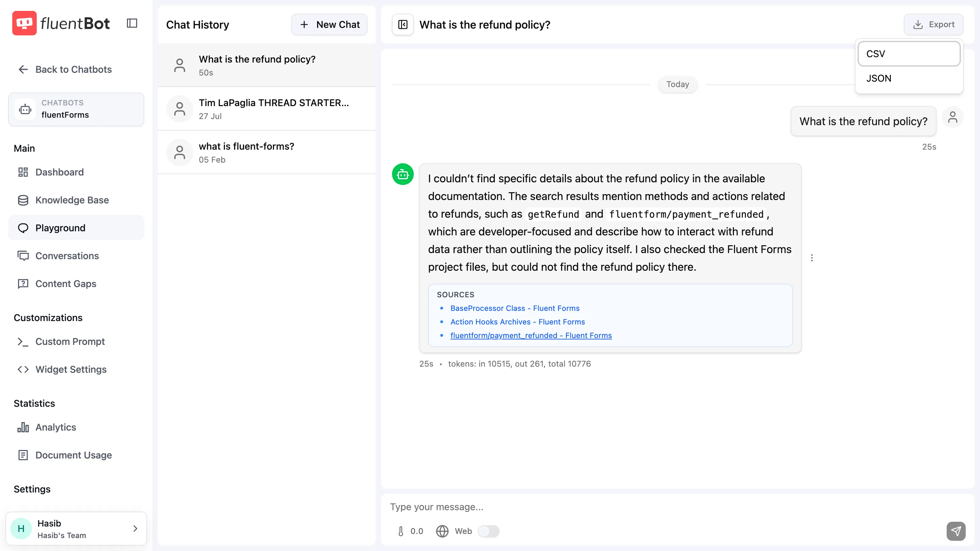Click the Playground chat bubble icon

click(23, 228)
